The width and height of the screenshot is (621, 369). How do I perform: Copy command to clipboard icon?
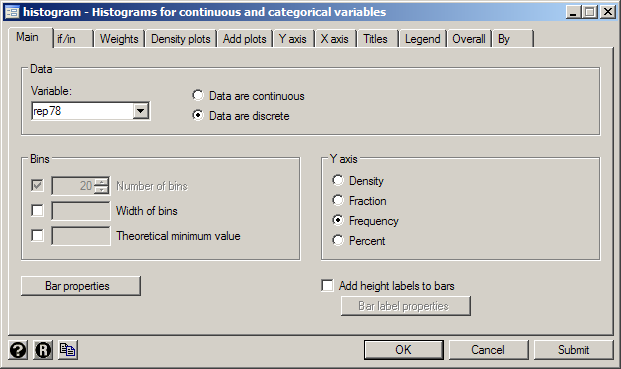click(x=68, y=350)
